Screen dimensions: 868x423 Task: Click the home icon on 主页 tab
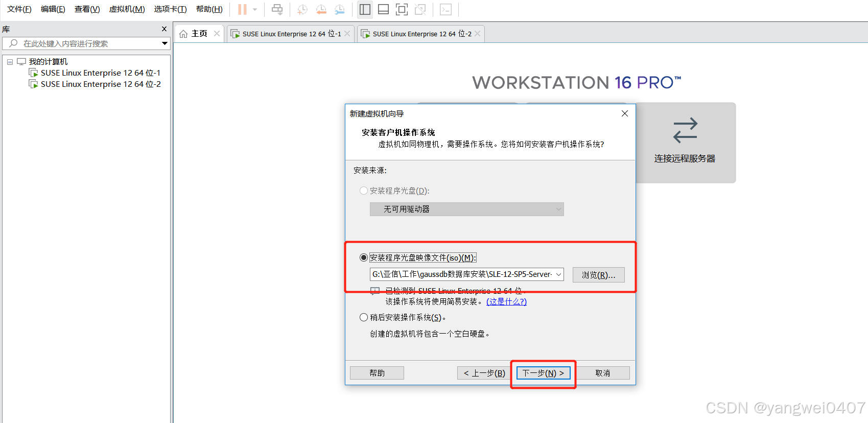coord(183,34)
